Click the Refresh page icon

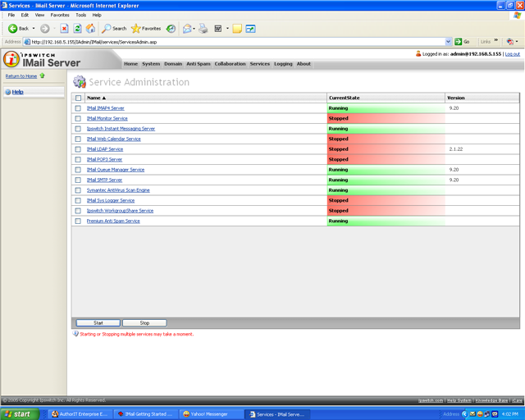[77, 29]
